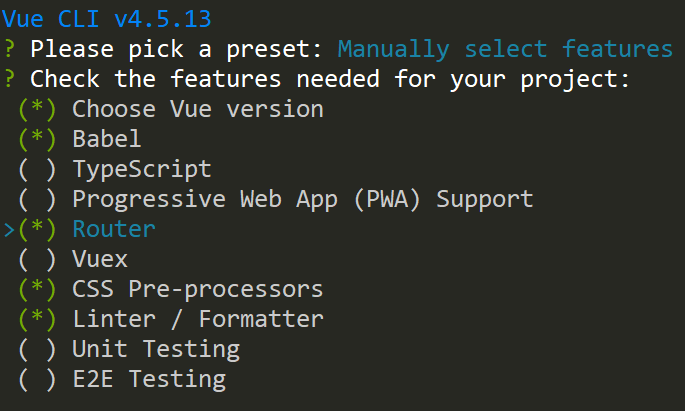The width and height of the screenshot is (685, 411).
Task: Check the Unit Testing checkbox
Action: click(x=37, y=349)
